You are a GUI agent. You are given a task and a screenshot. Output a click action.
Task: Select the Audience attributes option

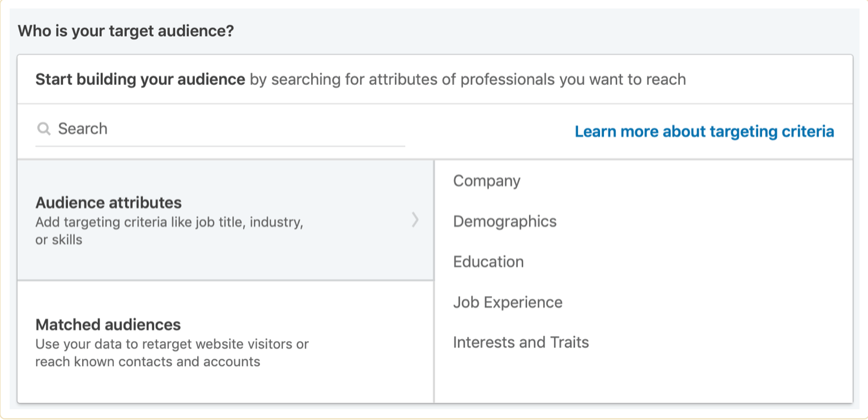tap(109, 203)
